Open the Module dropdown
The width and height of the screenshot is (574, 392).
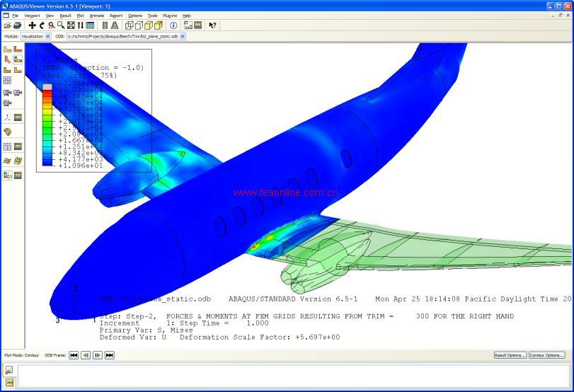47,36
